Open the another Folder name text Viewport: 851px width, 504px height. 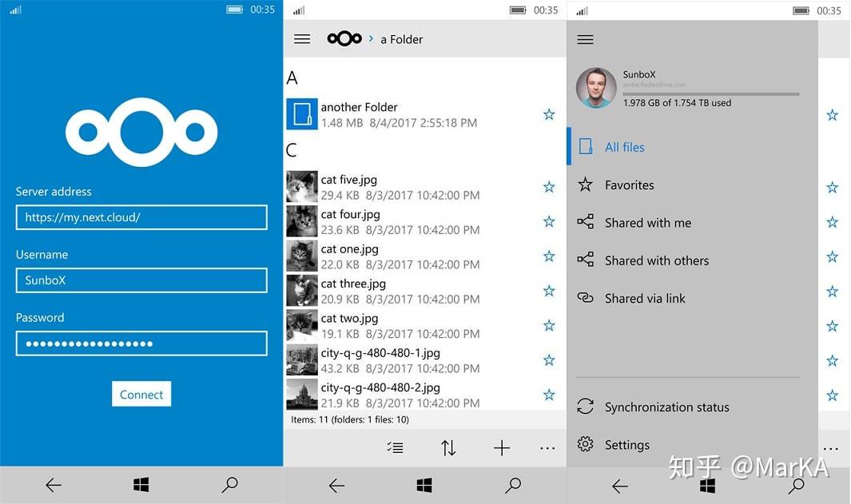point(360,107)
